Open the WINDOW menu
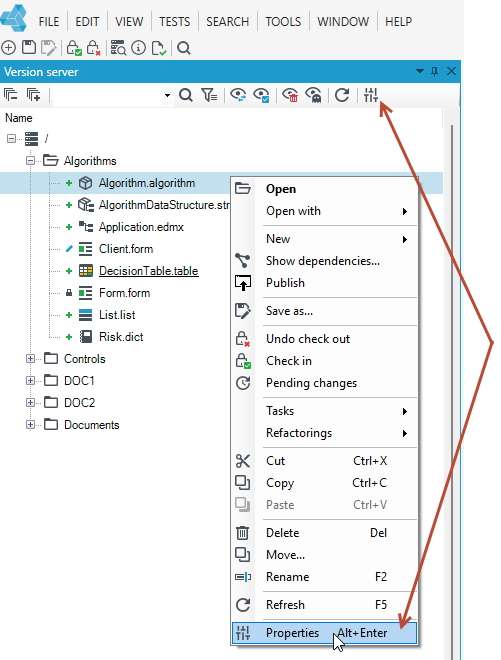 pyautogui.click(x=343, y=22)
